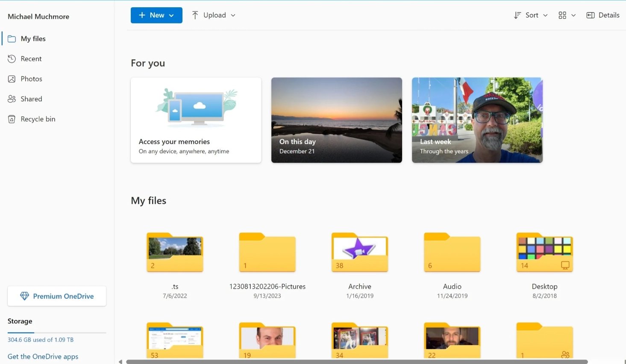Open Shared in the sidebar
The image size is (626, 364).
point(58,99)
